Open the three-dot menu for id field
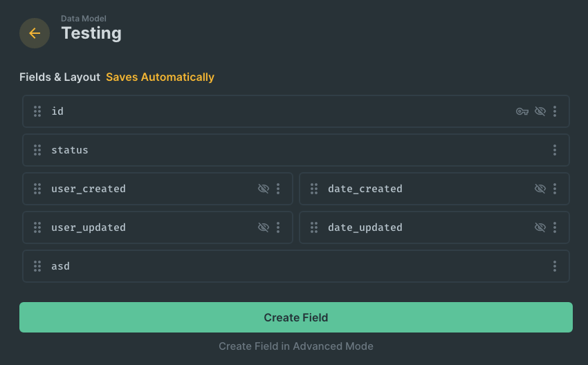 (555, 111)
